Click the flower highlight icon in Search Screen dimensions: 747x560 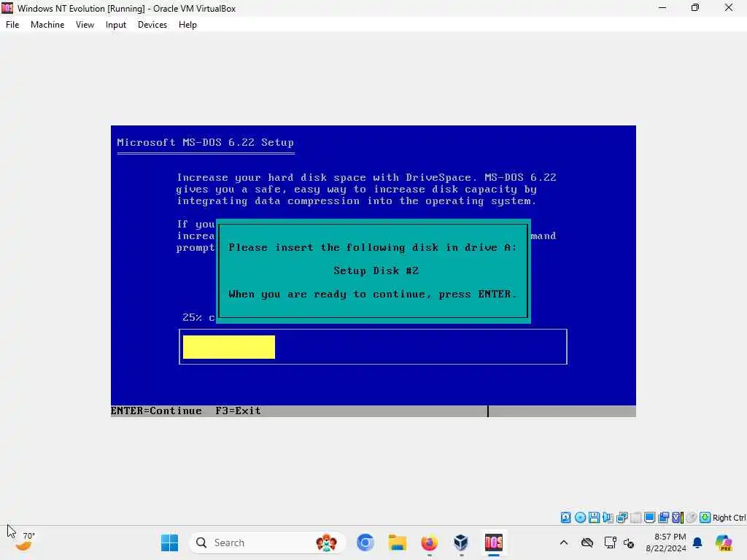click(326, 542)
